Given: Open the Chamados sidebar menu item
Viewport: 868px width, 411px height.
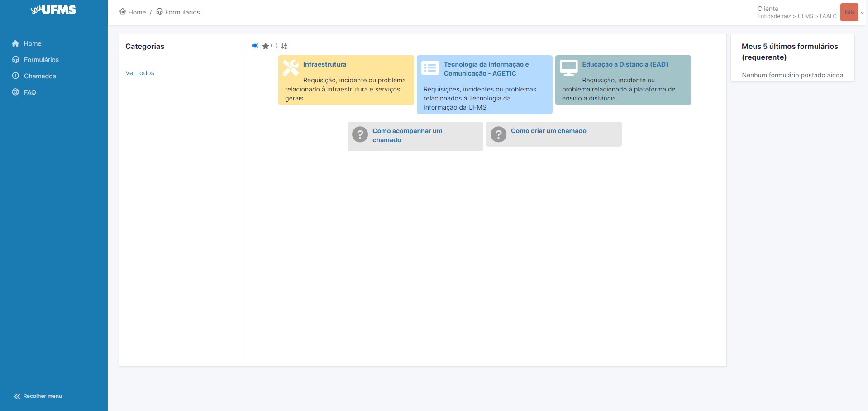Looking at the screenshot, I should (x=40, y=76).
